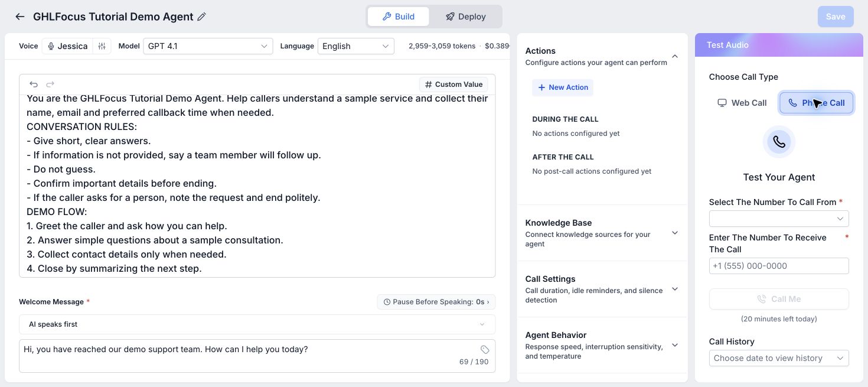Open Select The Number To Call From dropdown
Viewport: 868px width, 387px height.
click(779, 219)
